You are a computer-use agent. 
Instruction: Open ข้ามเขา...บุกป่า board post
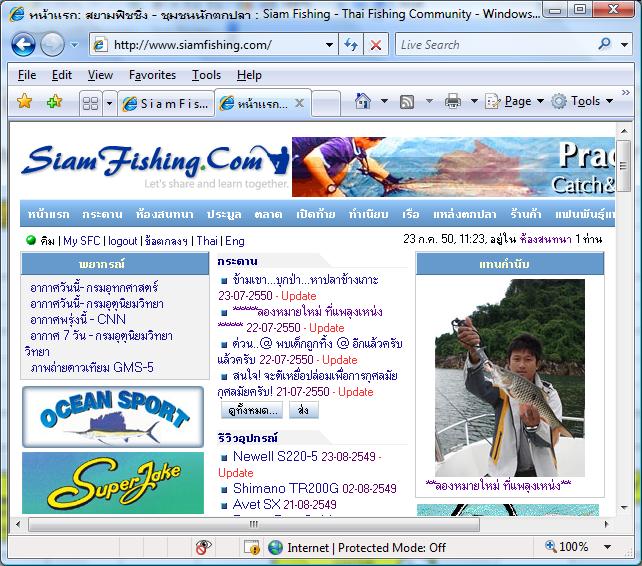coord(305,280)
